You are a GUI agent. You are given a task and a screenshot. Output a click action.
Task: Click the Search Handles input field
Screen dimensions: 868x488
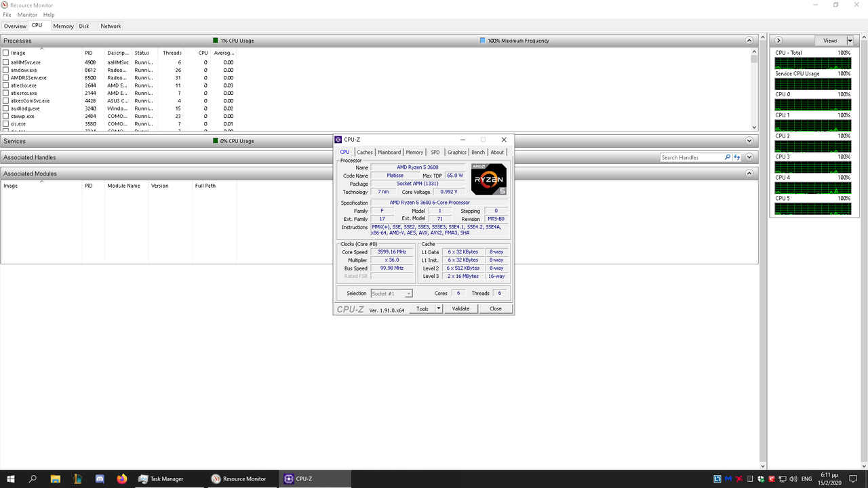click(692, 157)
